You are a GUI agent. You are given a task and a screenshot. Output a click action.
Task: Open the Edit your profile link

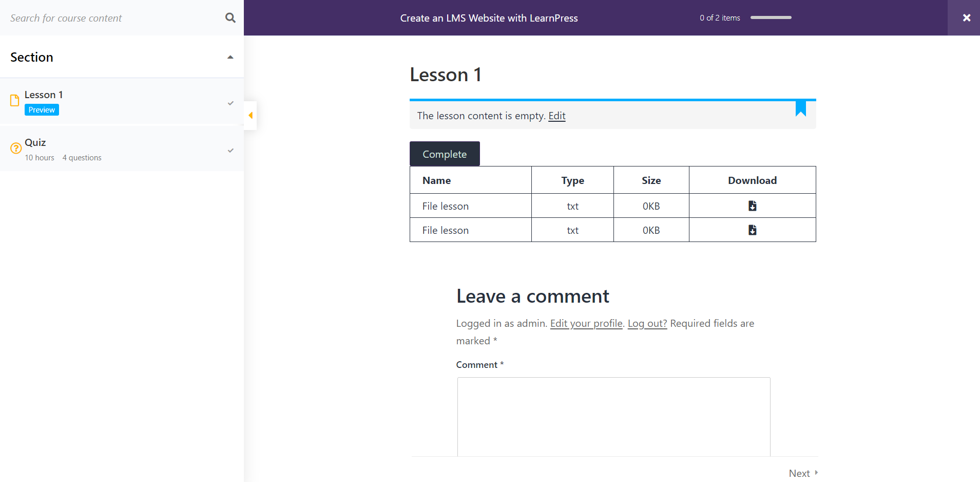pyautogui.click(x=586, y=323)
